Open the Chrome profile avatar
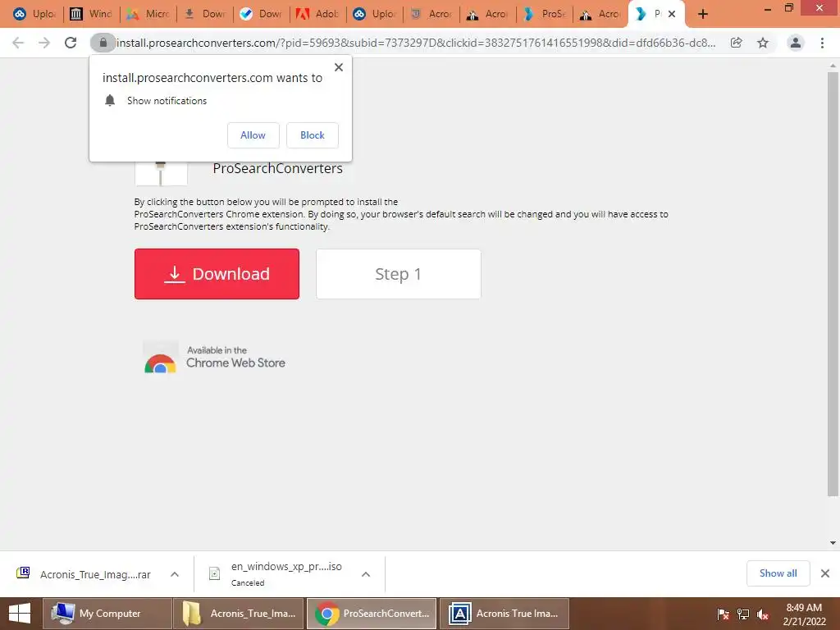This screenshot has height=630, width=840. click(796, 43)
